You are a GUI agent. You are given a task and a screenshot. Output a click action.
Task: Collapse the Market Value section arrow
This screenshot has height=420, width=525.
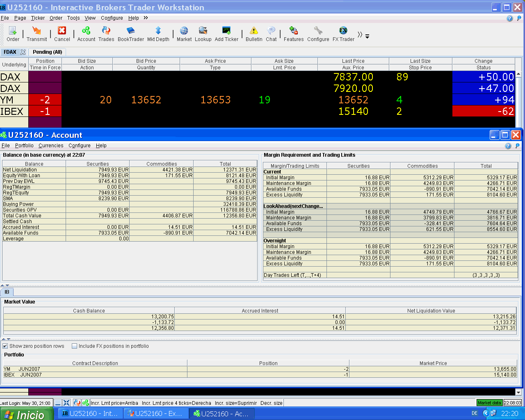point(4,339)
